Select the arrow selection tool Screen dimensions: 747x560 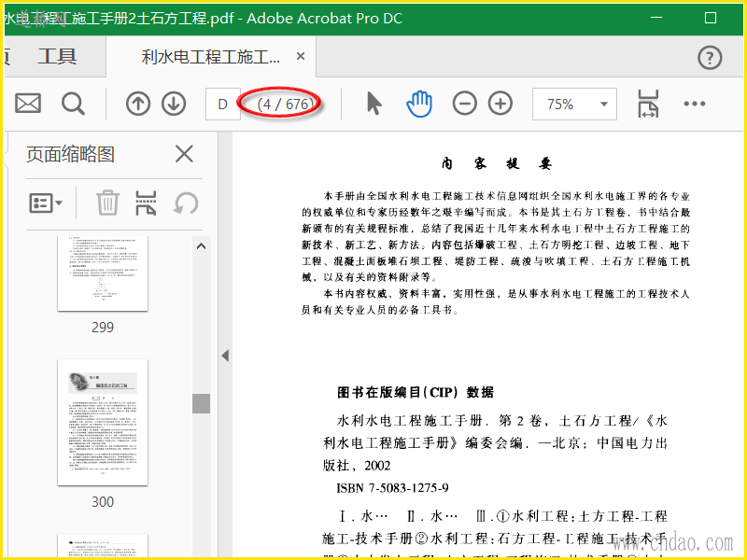pyautogui.click(x=374, y=104)
